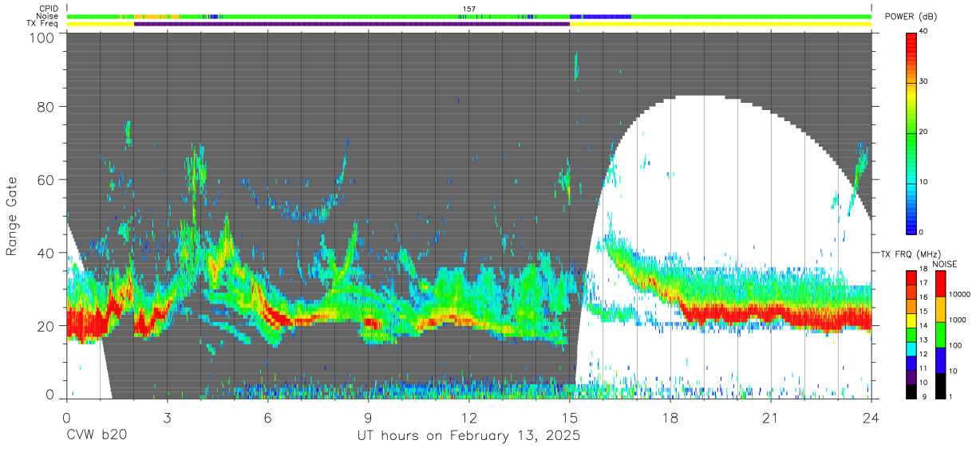
Task: Click the Range Gate axis label
Action: pyautogui.click(x=12, y=218)
